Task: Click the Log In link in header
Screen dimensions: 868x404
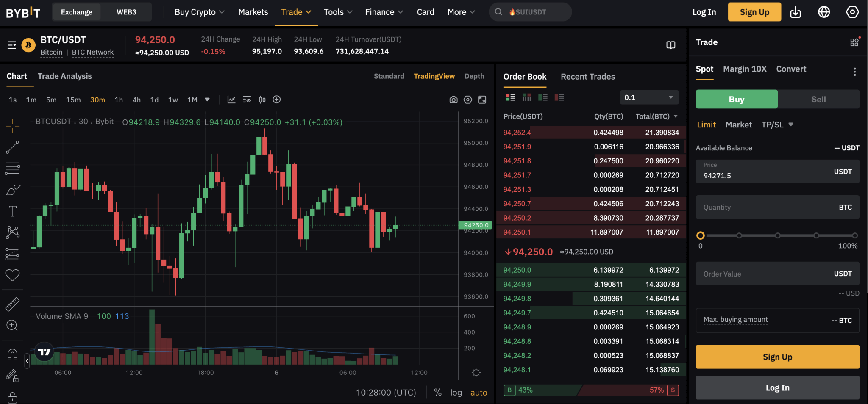Action: tap(704, 12)
